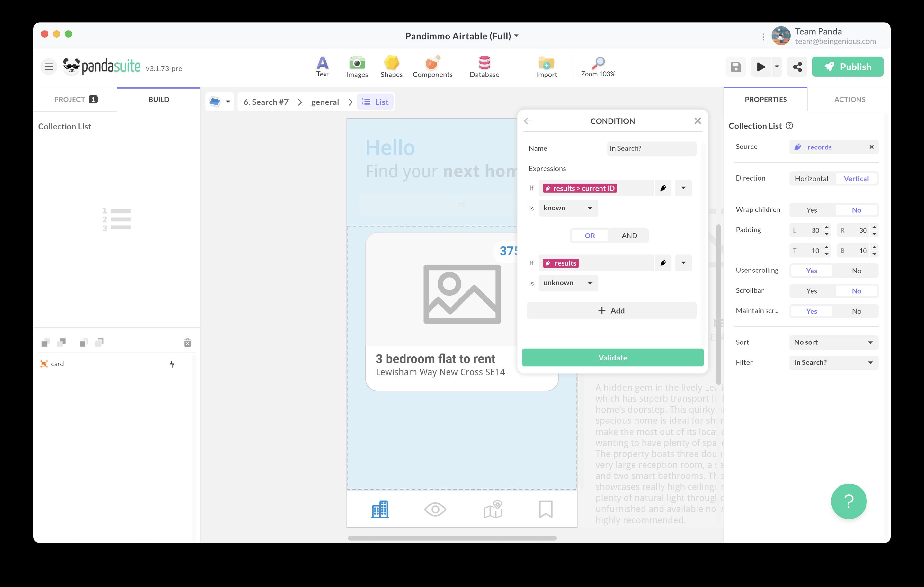
Task: Delete the layer with the trash icon
Action: click(187, 342)
